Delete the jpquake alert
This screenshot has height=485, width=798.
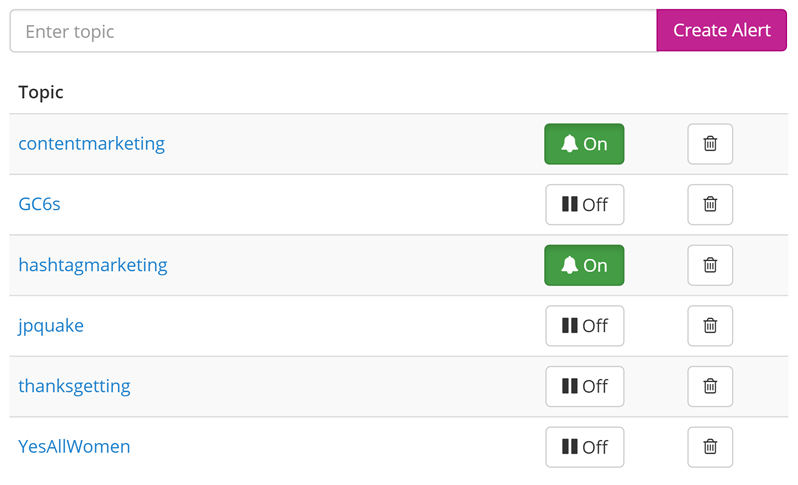(710, 326)
